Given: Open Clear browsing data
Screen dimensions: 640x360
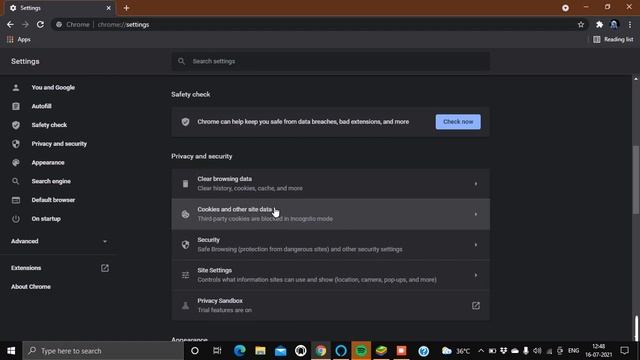Looking at the screenshot, I should [331, 184].
